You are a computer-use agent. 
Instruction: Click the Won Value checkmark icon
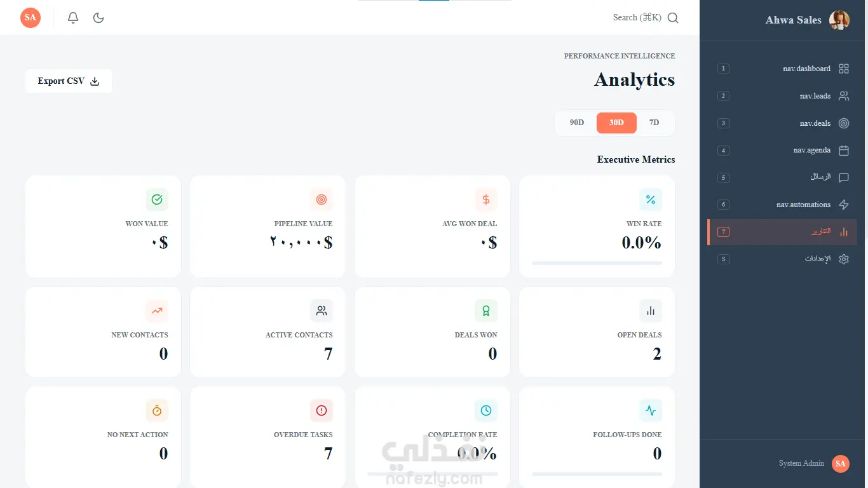[157, 200]
